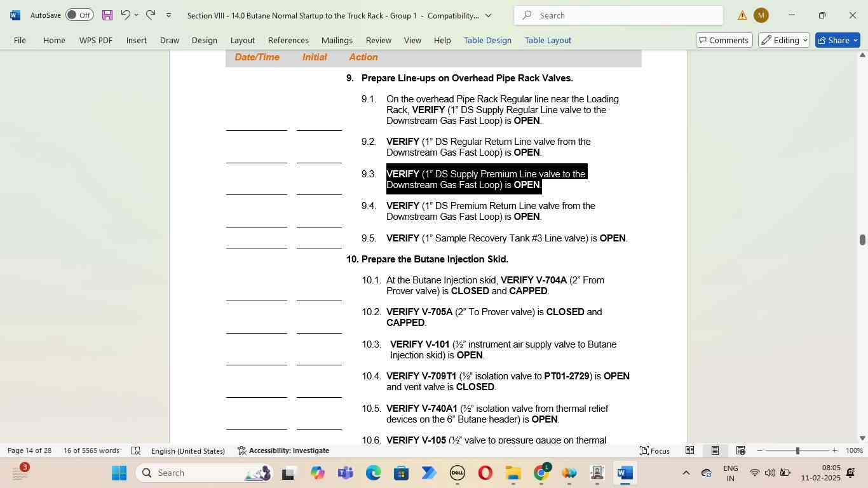Open the Help tab
Screen dimensions: 868x488
click(442, 40)
